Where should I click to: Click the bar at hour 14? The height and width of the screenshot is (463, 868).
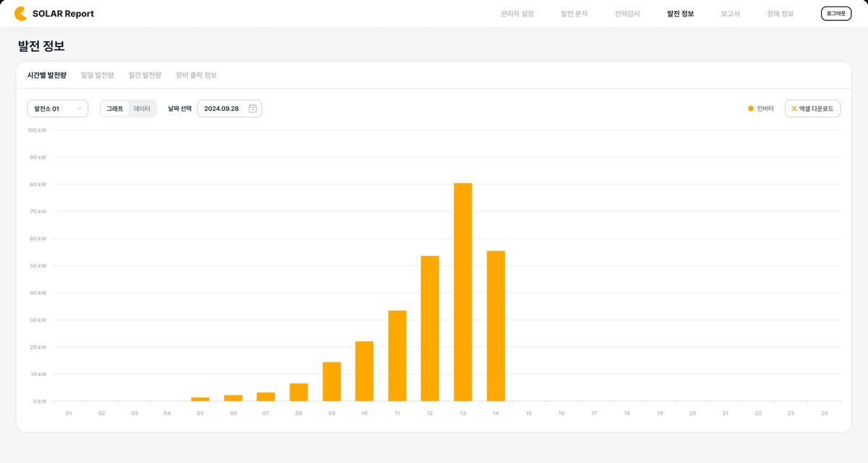point(495,326)
